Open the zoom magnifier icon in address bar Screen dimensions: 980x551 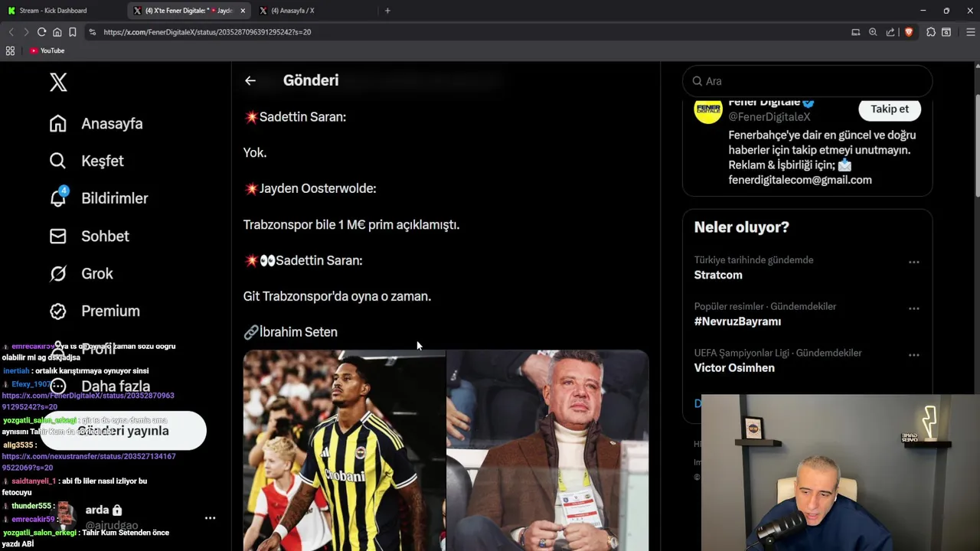(x=873, y=32)
